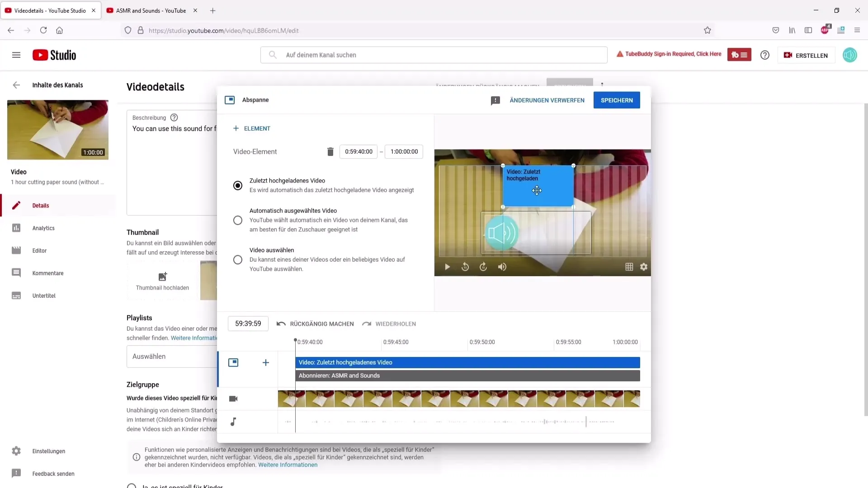Open the Untertitel section

pos(58,296)
